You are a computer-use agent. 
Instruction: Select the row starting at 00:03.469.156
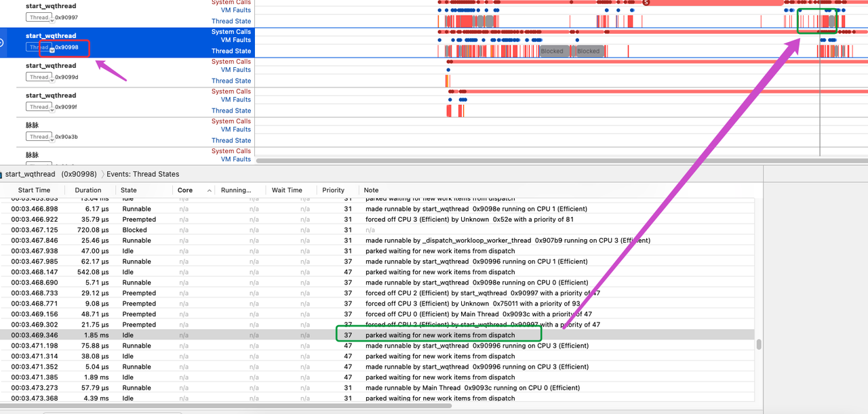(x=378, y=314)
